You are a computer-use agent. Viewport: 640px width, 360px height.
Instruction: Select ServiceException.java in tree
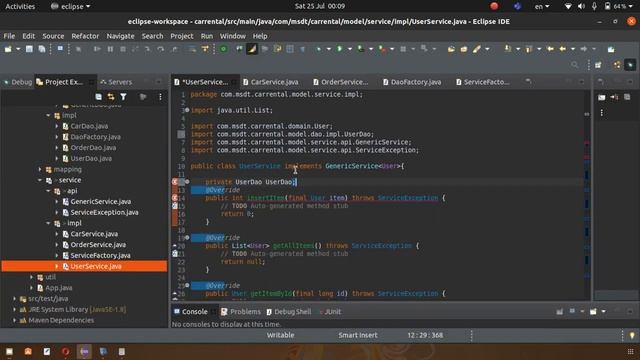(104, 212)
